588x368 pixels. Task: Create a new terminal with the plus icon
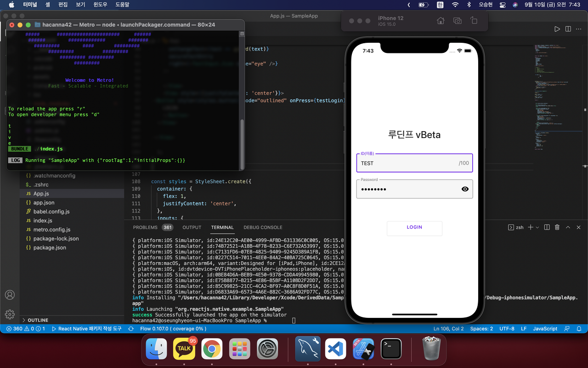tap(531, 227)
